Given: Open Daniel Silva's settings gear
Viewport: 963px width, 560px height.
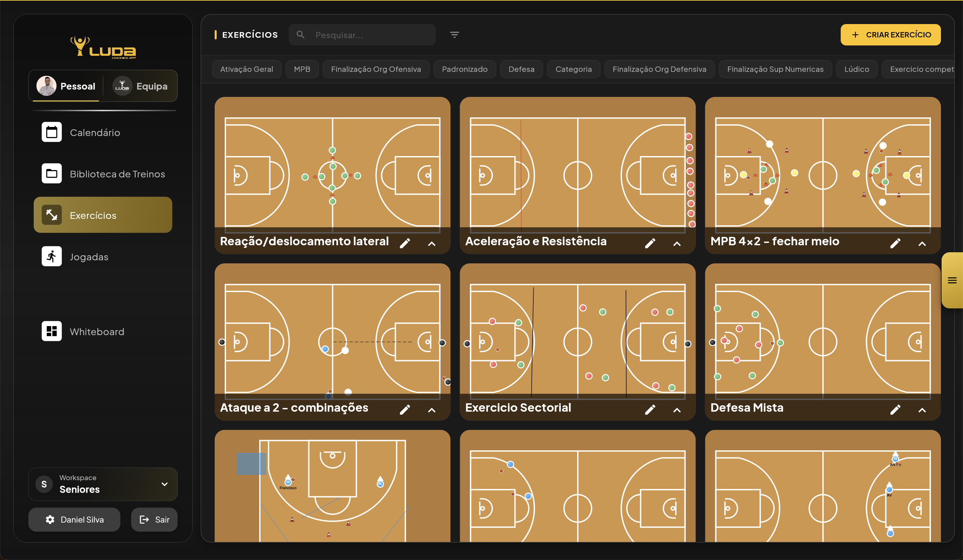Looking at the screenshot, I should (50, 520).
